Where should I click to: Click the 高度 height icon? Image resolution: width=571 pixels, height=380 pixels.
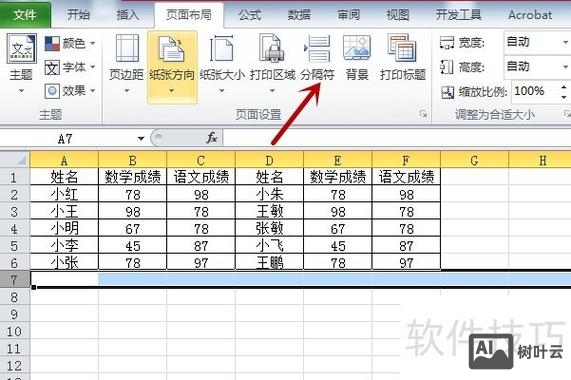[447, 67]
